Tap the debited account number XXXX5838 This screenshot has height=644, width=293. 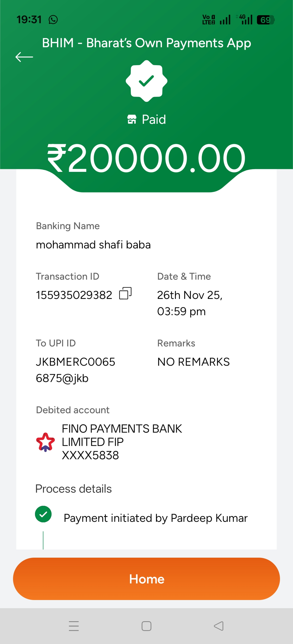90,455
